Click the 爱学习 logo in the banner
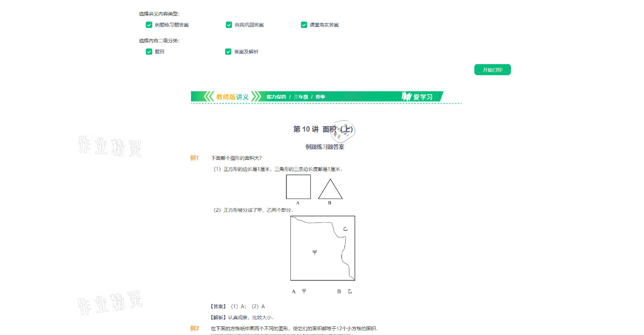The image size is (644, 335). tap(417, 97)
